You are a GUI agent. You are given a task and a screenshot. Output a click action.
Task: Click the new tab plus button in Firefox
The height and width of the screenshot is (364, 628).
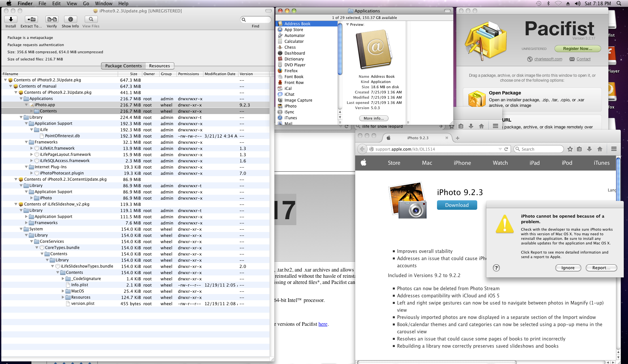[457, 138]
